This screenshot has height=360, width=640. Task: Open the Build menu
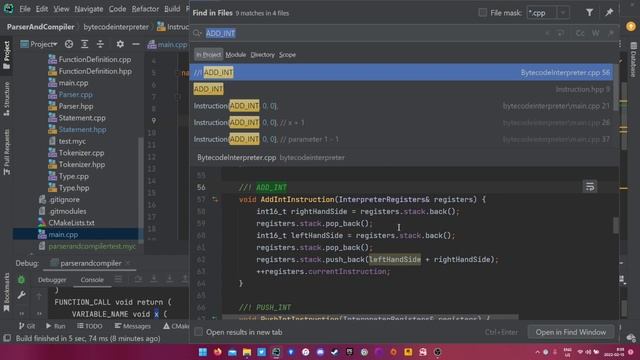(172, 9)
